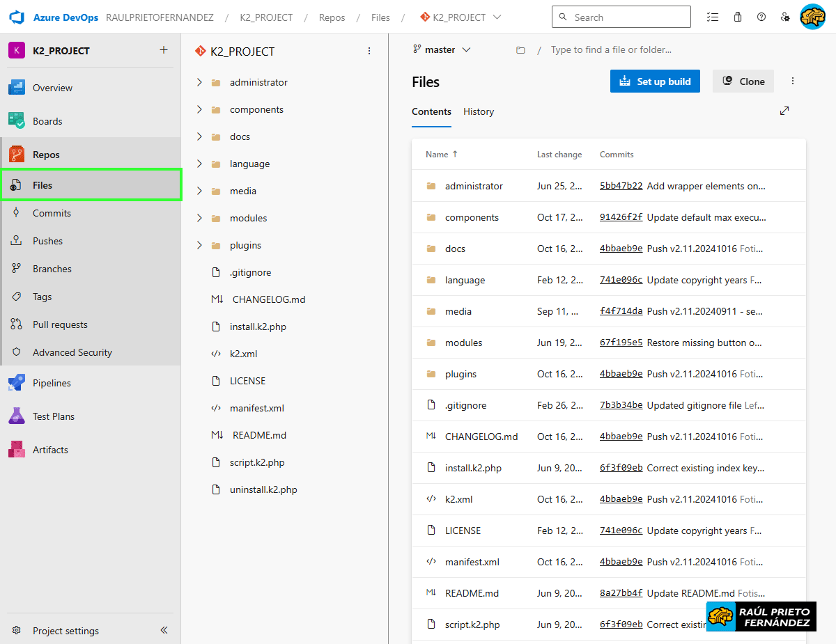Open the Marketplace shopping bag icon

[738, 17]
